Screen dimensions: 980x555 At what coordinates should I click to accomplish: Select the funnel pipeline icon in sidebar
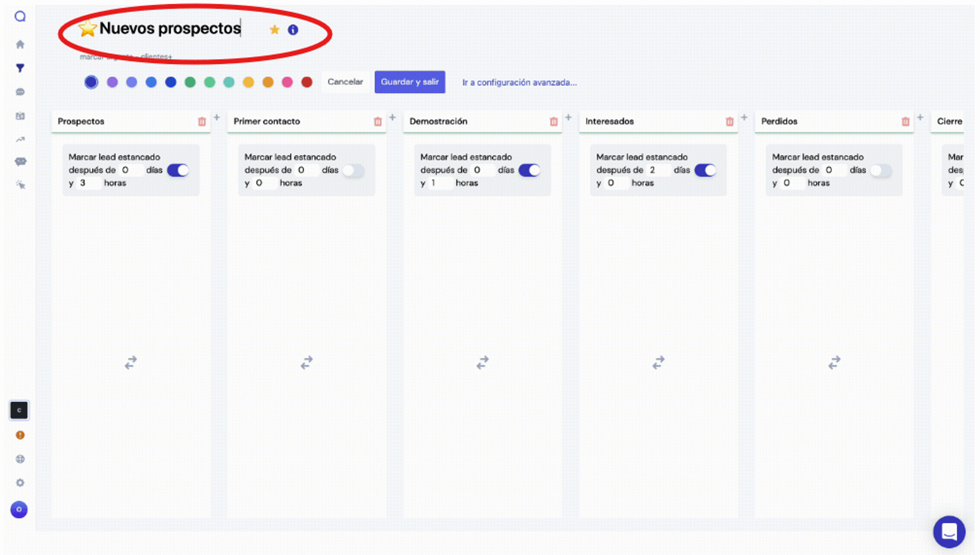coord(20,68)
